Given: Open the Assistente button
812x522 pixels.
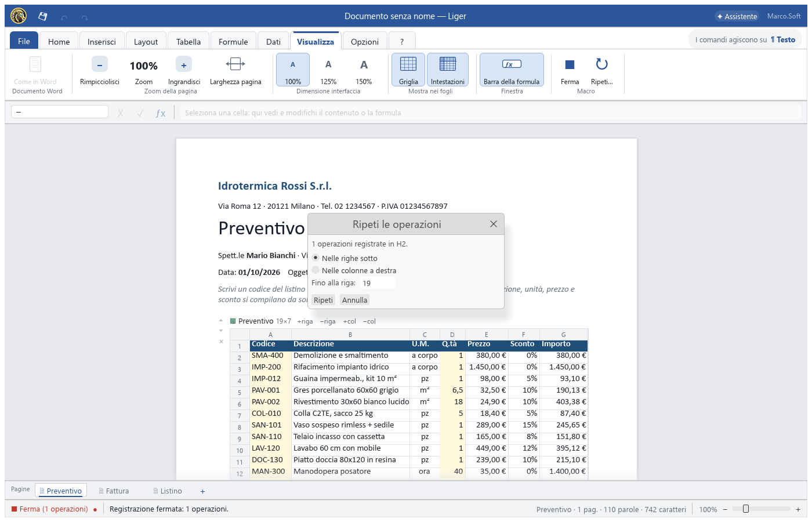Looking at the screenshot, I should coord(737,16).
